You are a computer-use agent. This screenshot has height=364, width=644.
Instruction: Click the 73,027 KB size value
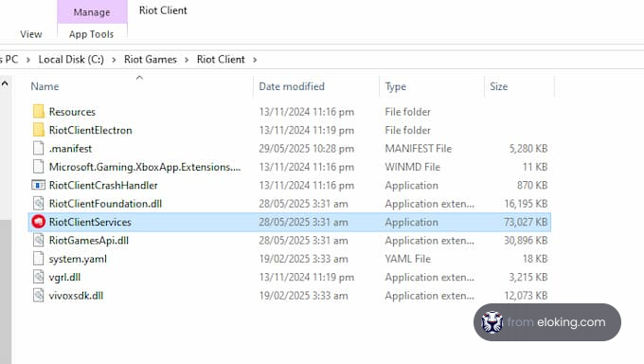point(526,222)
